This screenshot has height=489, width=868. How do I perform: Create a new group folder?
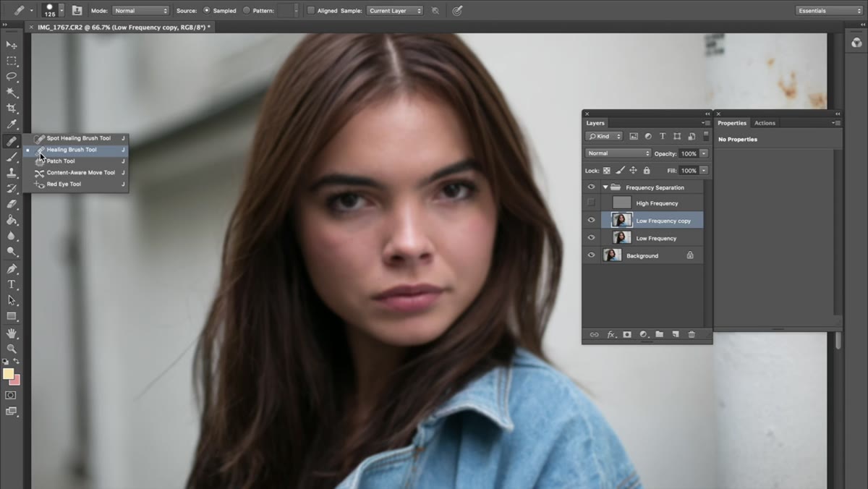tap(660, 334)
